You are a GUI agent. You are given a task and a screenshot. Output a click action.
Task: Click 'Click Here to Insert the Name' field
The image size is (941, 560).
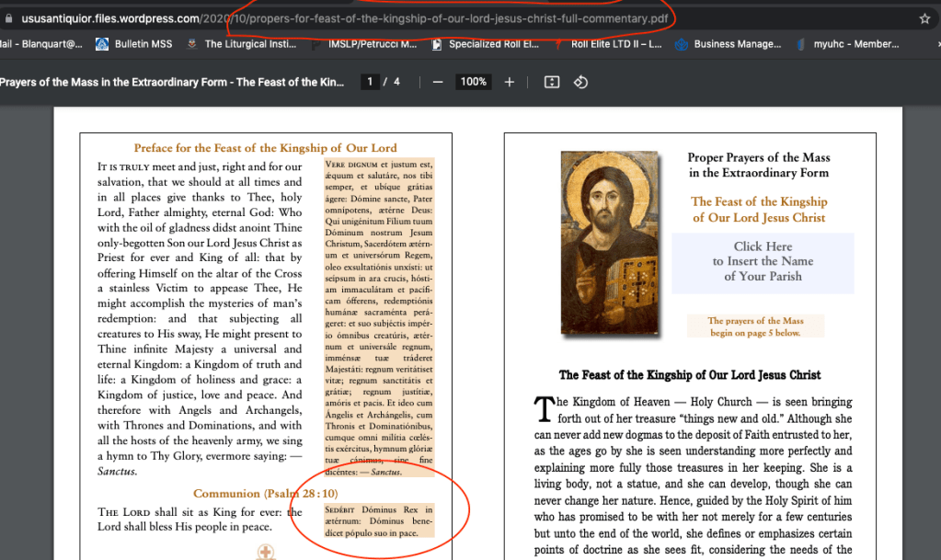763,261
